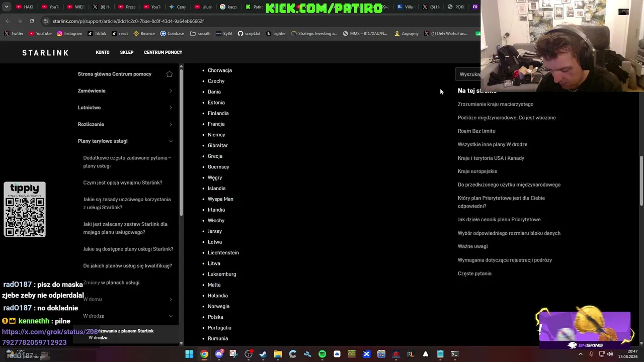Click 'Gibraltar' in the country list
The image size is (644, 362).
(218, 145)
